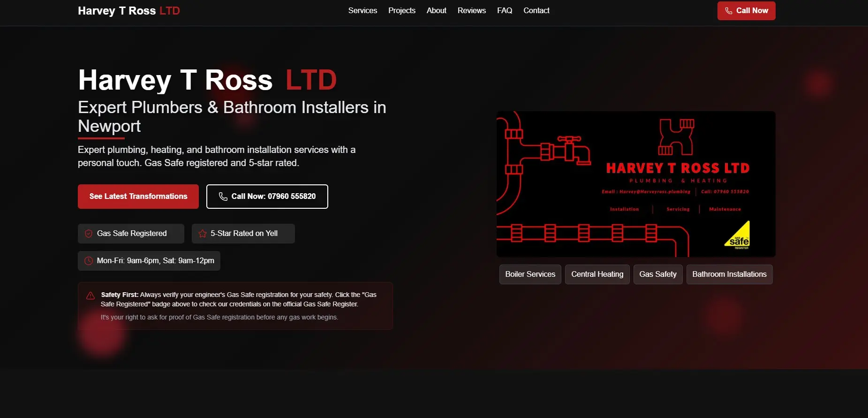Select the Gas Safety tag

click(658, 274)
